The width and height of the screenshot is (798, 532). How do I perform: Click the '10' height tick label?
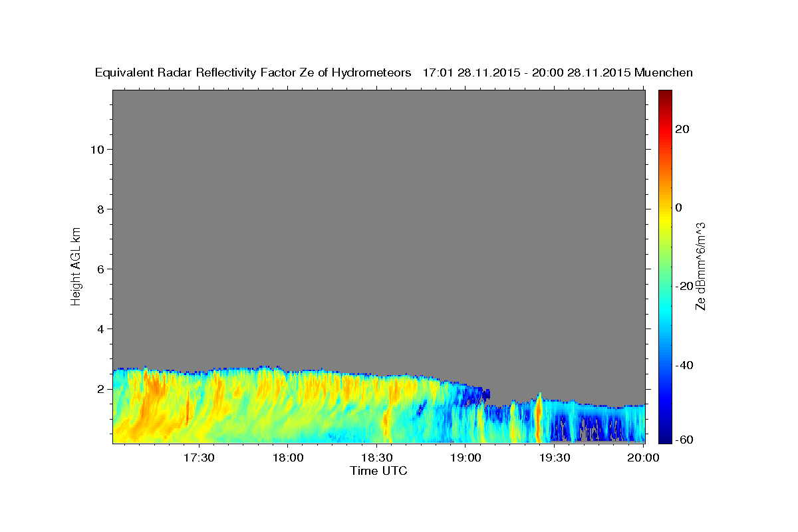(x=97, y=149)
